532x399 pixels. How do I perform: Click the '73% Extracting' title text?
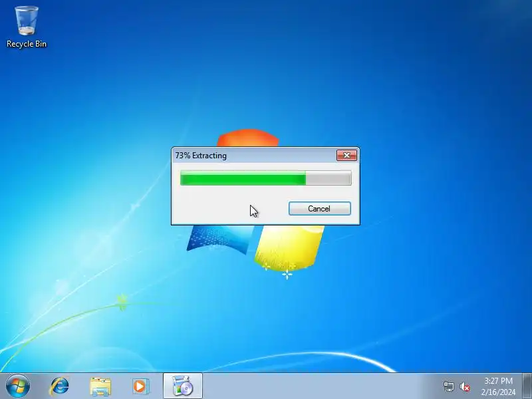[201, 156]
